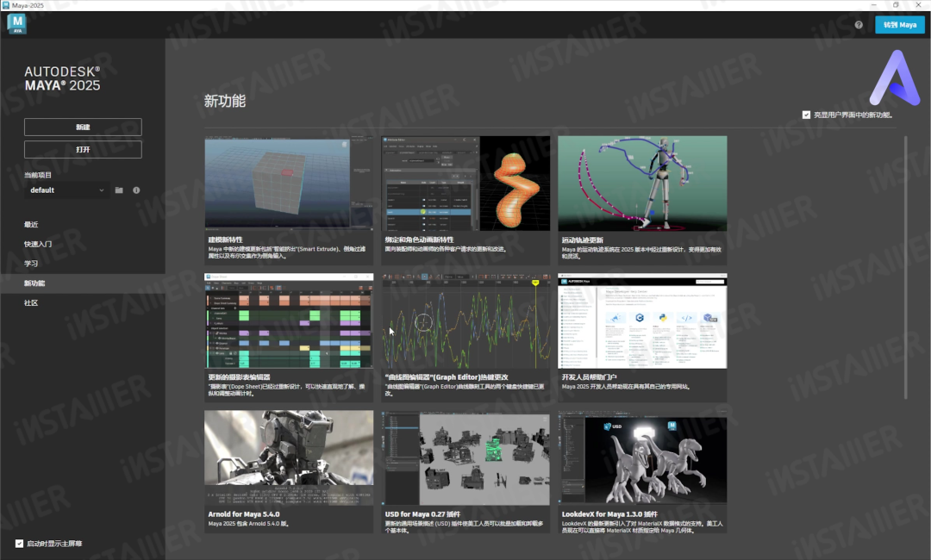Open the help question mark icon
Viewport: 931px width, 560px height.
859,25
